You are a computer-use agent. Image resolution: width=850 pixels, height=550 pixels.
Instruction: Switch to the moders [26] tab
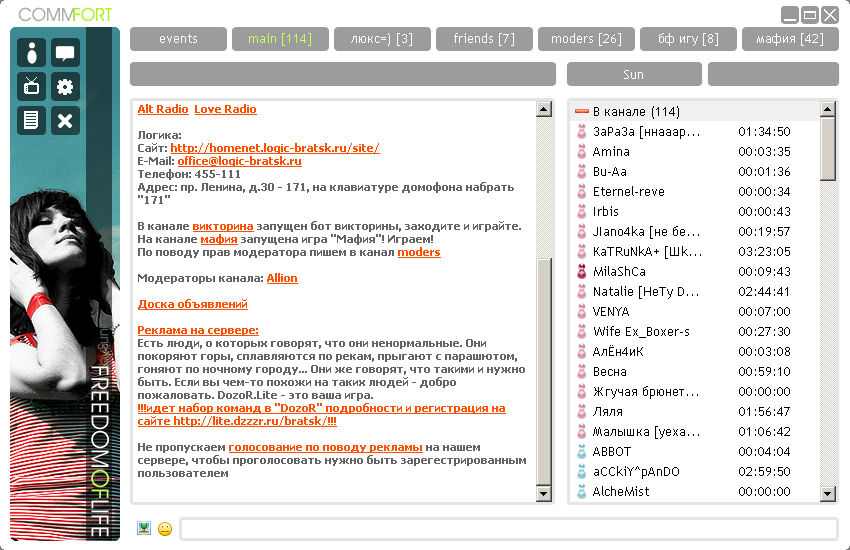(586, 39)
